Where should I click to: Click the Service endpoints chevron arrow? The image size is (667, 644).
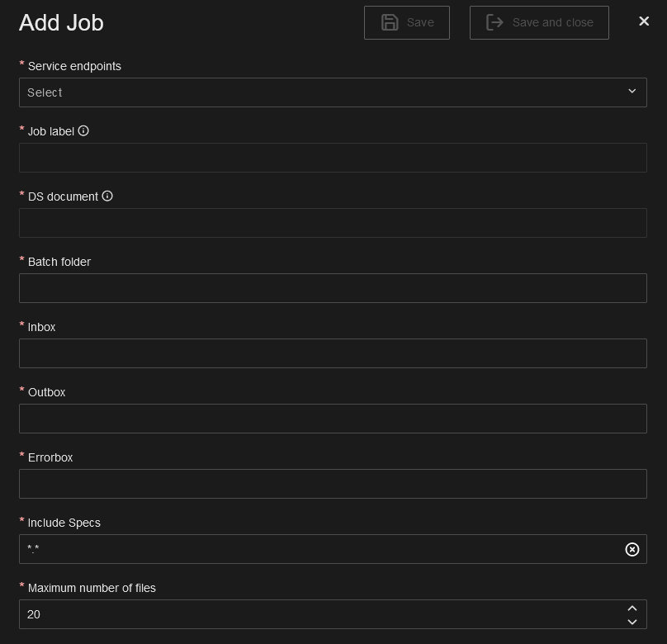coord(632,92)
